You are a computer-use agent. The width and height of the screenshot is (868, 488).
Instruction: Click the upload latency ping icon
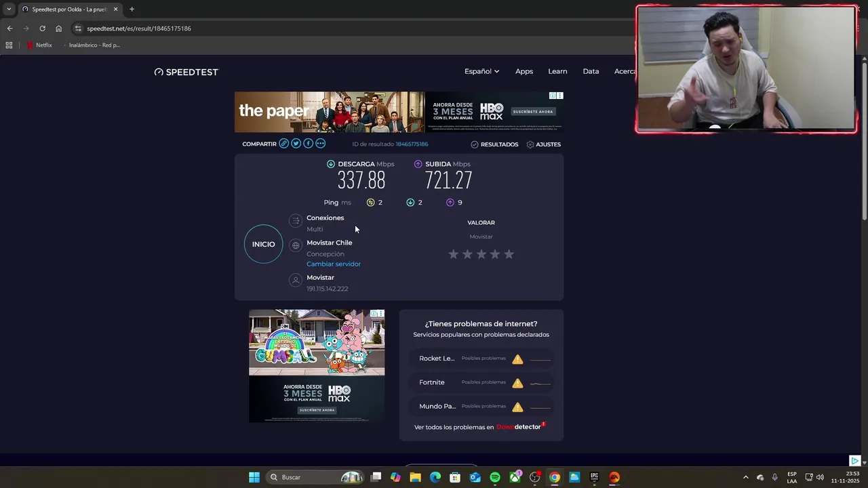[x=450, y=202]
